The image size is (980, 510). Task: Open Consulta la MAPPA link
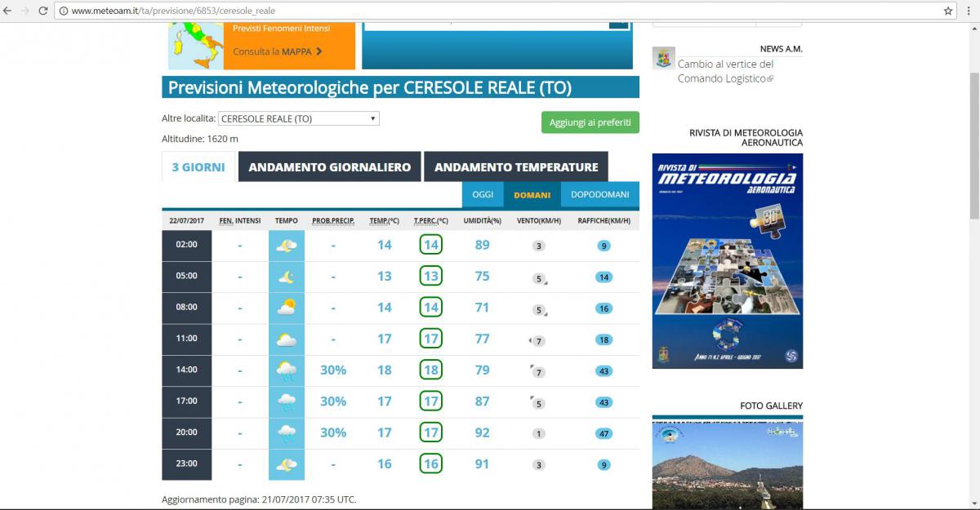(278, 51)
